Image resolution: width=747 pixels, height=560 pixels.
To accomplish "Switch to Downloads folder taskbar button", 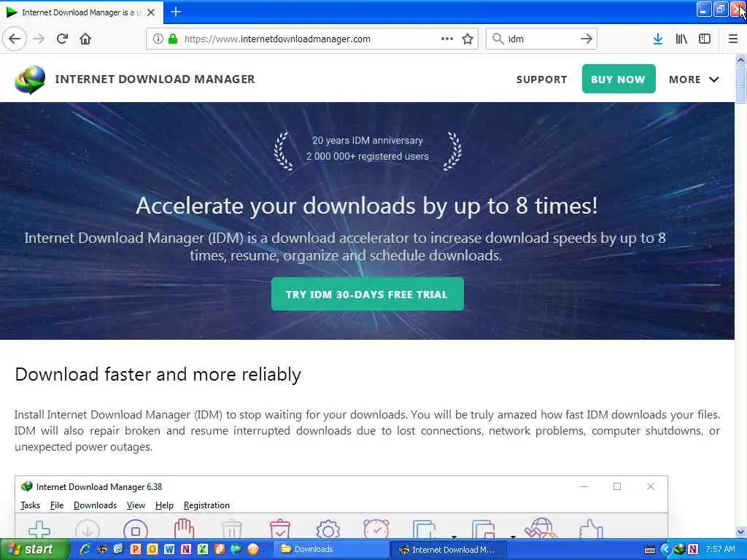I will 332,550.
